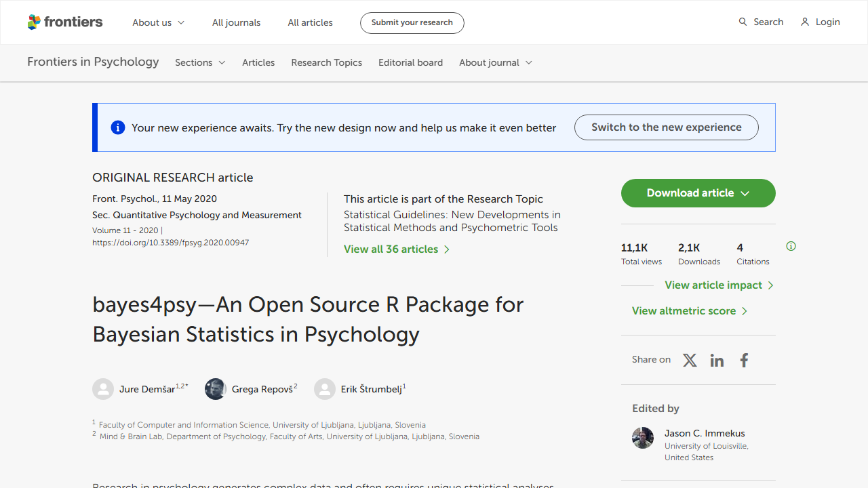Click editor name Jason C. Immekus
868x488 pixels.
pyautogui.click(x=705, y=433)
